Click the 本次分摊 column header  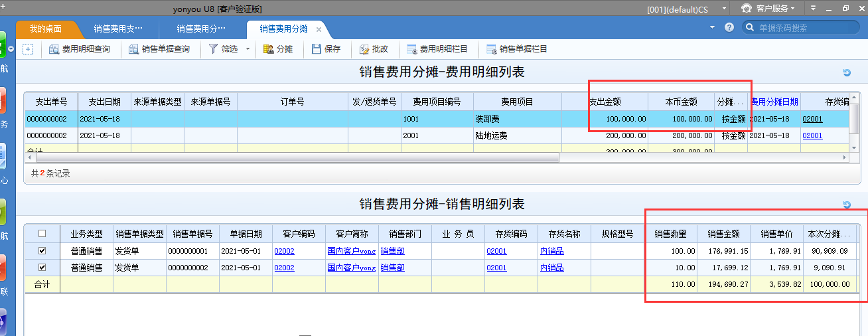(829, 234)
